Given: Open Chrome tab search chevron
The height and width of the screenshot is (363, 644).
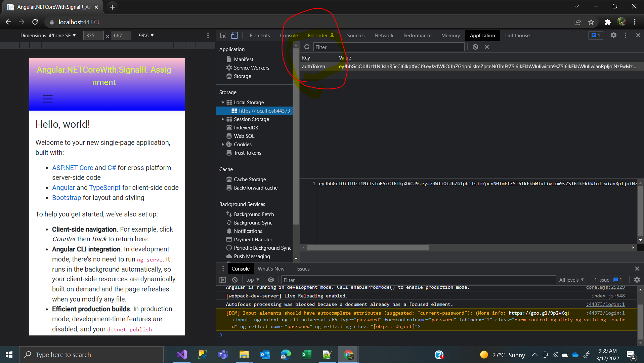Looking at the screenshot, I should click(576, 6).
